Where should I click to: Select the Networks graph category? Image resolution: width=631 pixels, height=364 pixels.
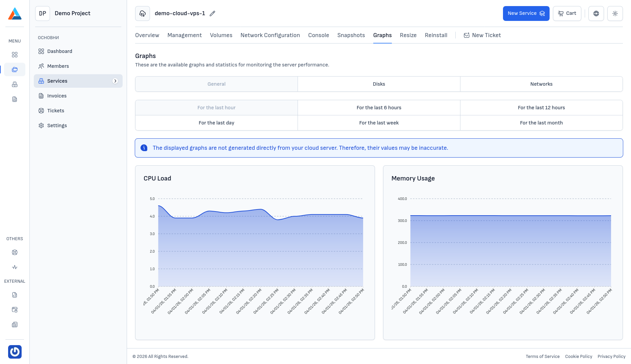[x=541, y=84]
